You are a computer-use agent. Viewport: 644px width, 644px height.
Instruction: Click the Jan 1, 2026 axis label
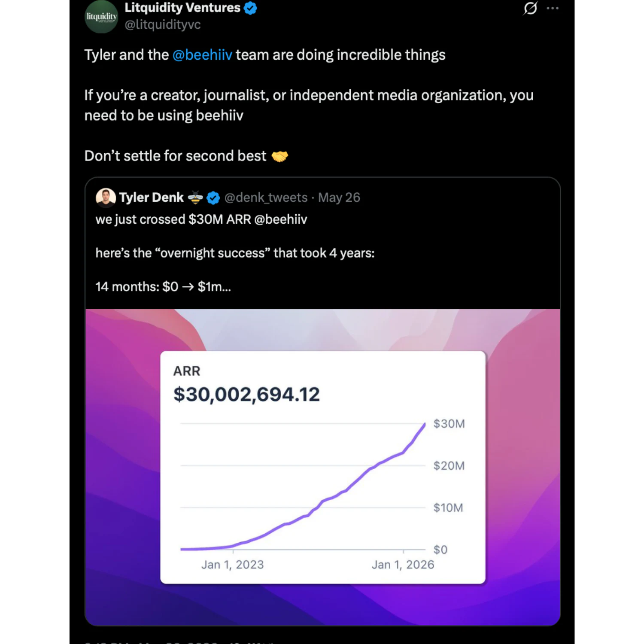[x=403, y=565]
